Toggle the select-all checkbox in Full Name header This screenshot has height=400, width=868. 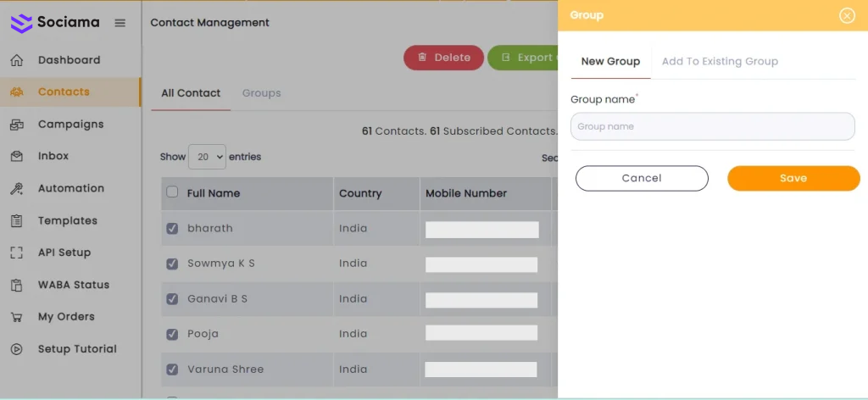tap(173, 192)
